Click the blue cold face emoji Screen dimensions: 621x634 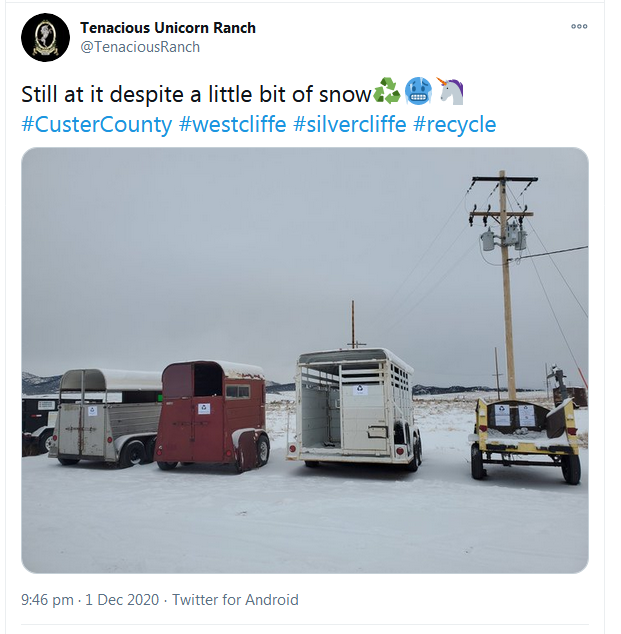pyautogui.click(x=418, y=91)
